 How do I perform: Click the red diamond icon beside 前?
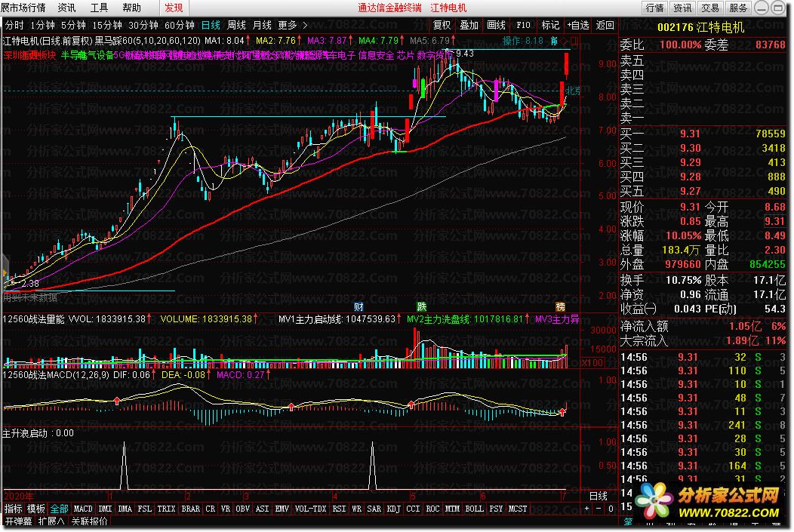pyautogui.click(x=564, y=41)
